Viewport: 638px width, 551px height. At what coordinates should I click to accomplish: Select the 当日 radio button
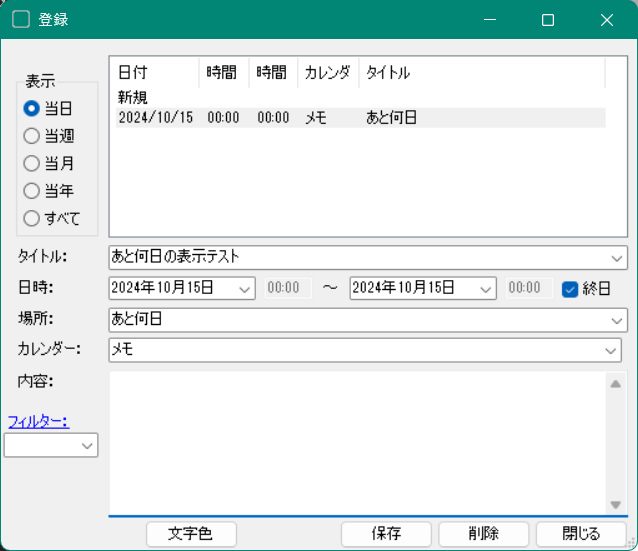tap(32, 108)
